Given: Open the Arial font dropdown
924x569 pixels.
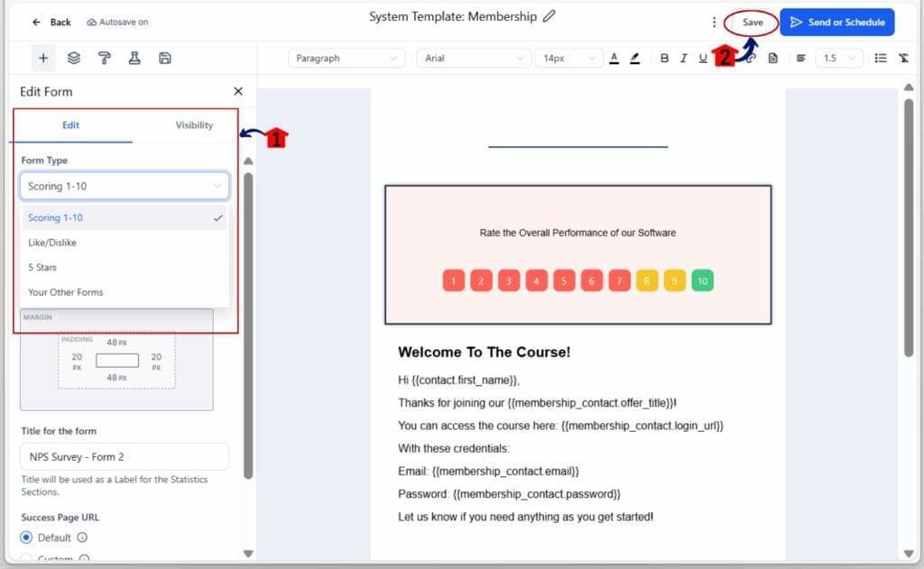Looking at the screenshot, I should tap(474, 58).
